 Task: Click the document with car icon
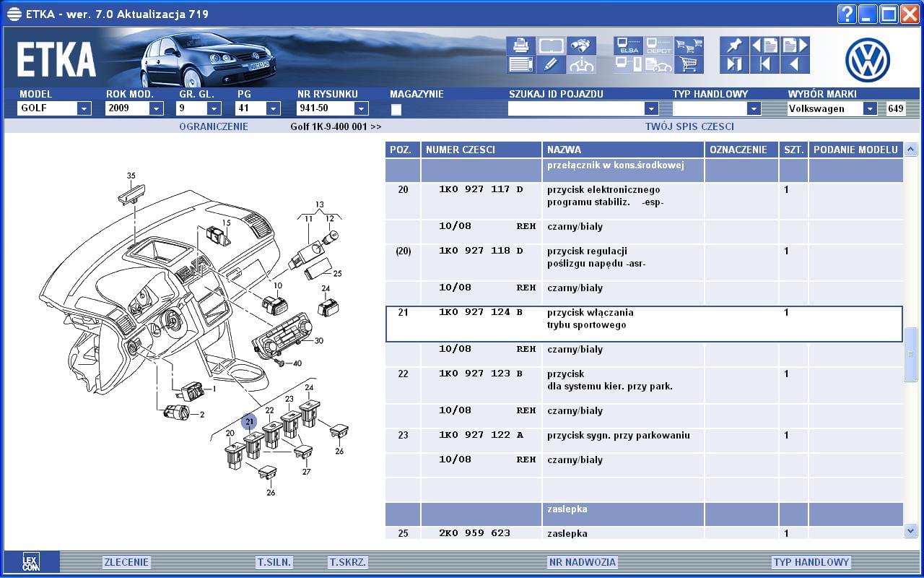658,64
